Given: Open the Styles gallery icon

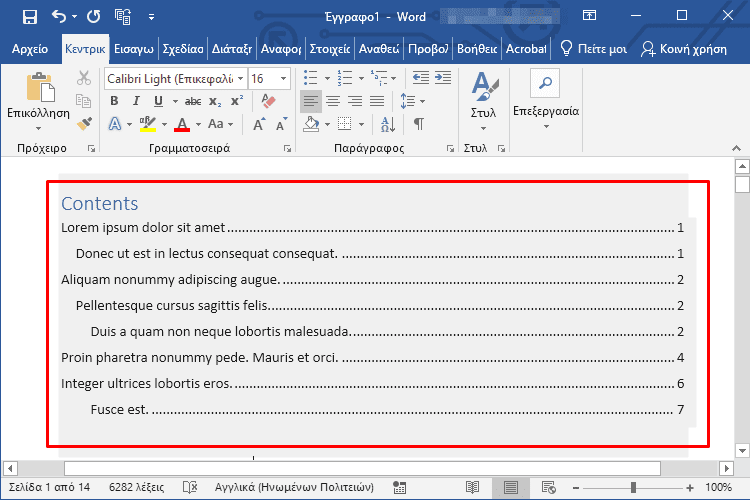Looking at the screenshot, I should [484, 87].
